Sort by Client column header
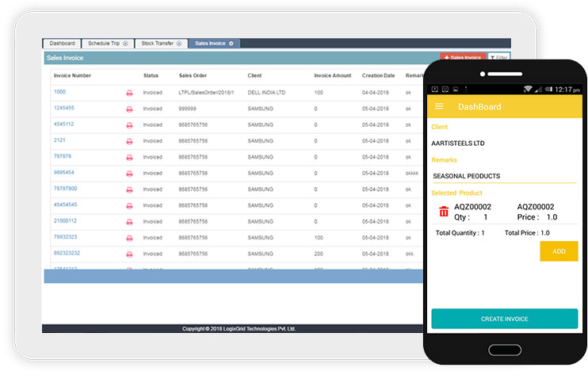 pos(254,75)
